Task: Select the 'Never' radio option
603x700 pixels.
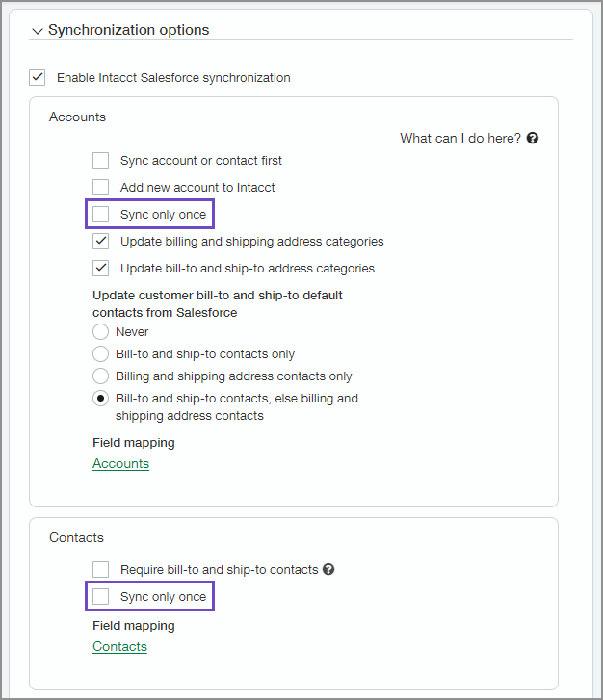Action: pyautogui.click(x=100, y=332)
